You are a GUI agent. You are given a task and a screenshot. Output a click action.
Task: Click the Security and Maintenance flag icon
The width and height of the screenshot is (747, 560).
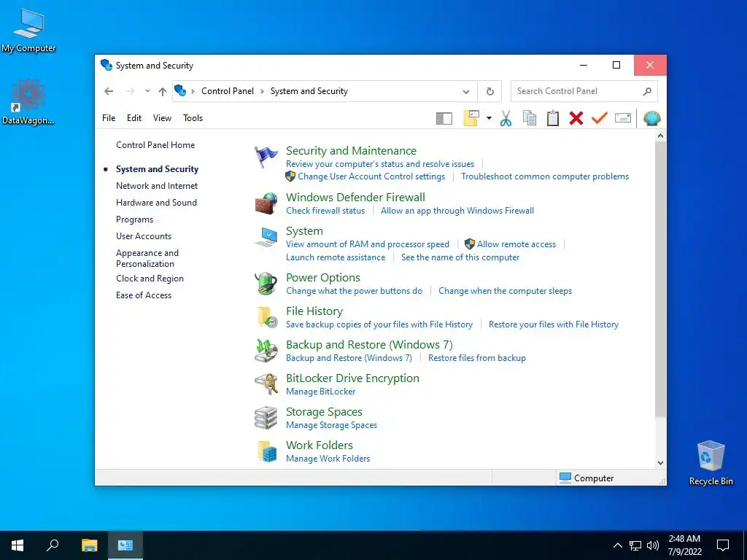(266, 157)
